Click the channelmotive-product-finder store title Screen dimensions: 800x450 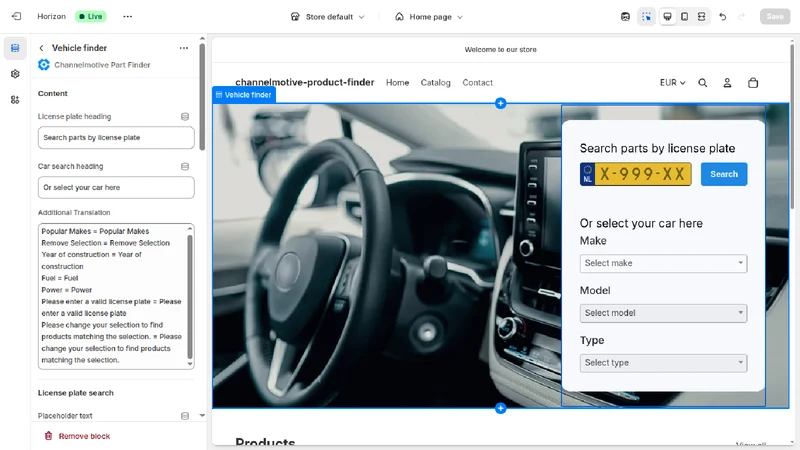(305, 82)
